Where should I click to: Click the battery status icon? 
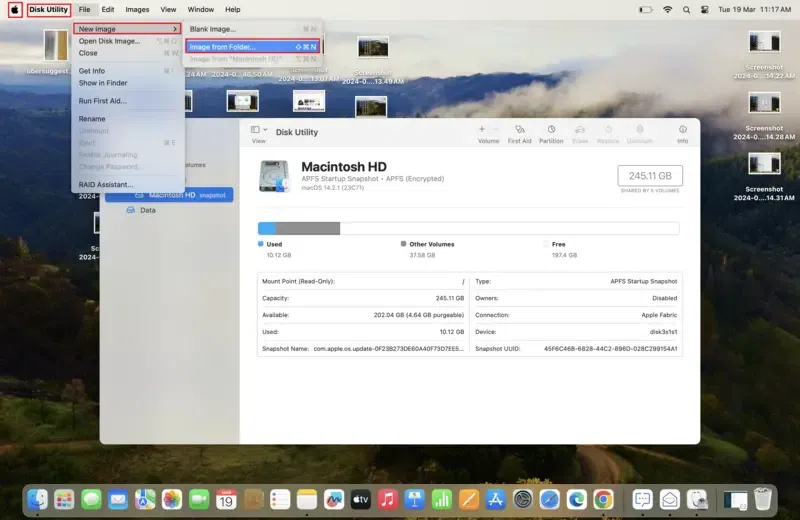tap(645, 10)
